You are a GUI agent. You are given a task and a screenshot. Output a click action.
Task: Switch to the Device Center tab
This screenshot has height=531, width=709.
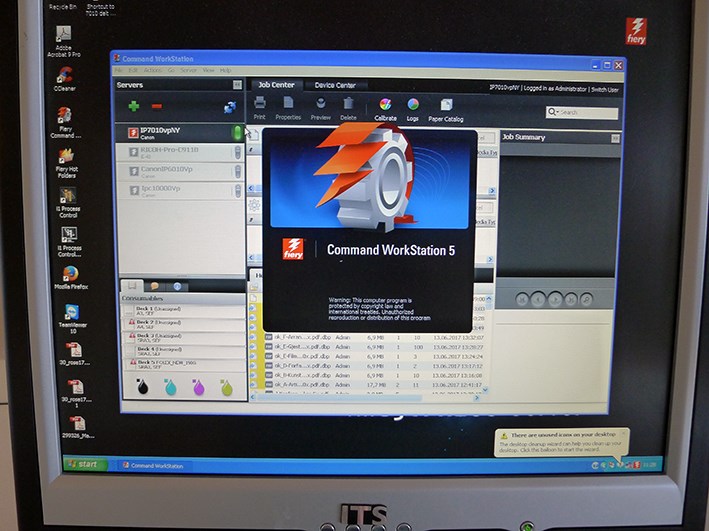(335, 85)
